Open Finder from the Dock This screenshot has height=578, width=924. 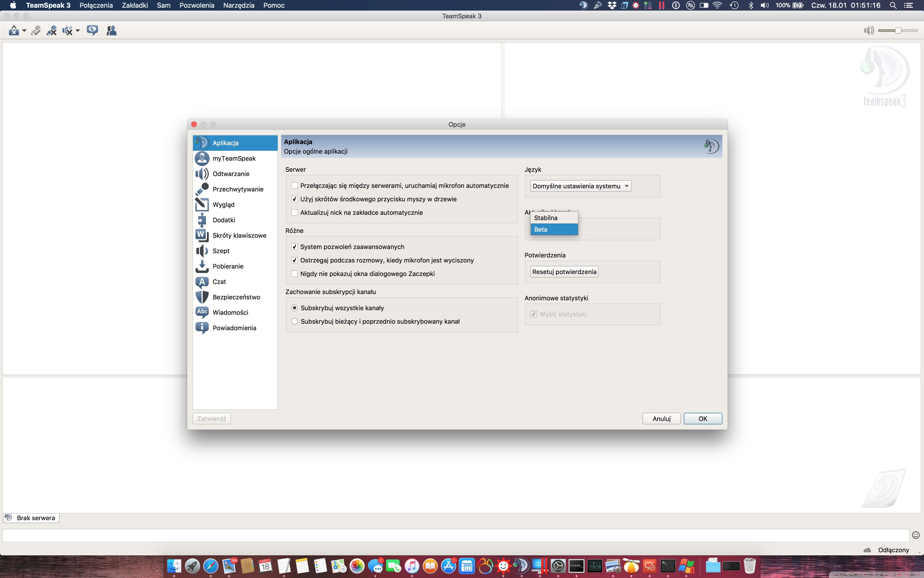(x=174, y=566)
